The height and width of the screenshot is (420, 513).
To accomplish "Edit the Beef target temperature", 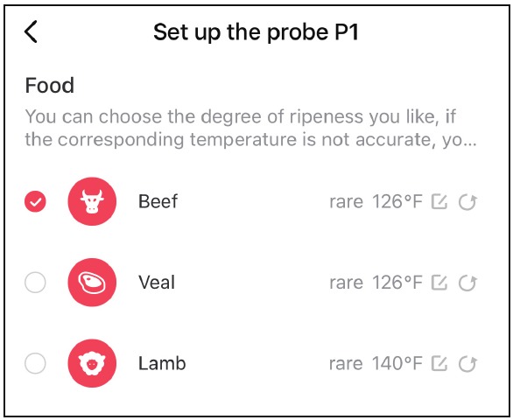I will 439,201.
